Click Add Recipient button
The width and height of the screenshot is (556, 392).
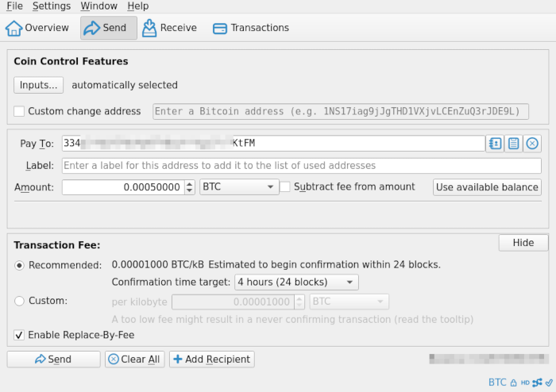tap(212, 359)
